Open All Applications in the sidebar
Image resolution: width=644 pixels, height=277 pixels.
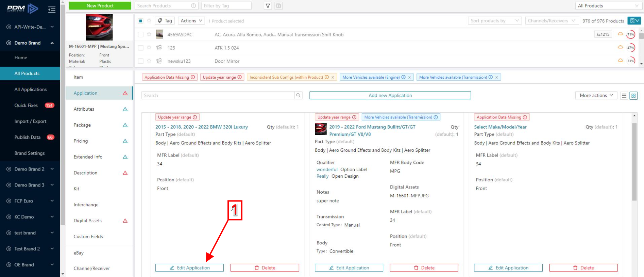pos(30,89)
